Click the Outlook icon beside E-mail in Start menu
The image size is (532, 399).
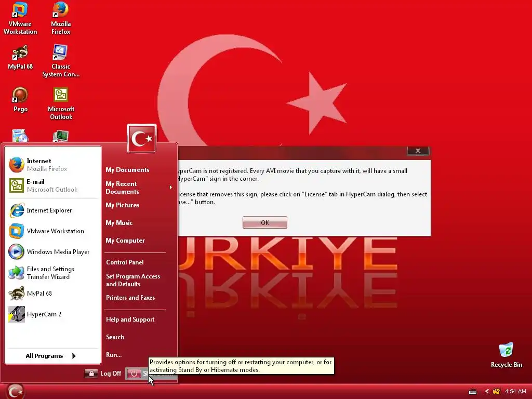tap(16, 185)
